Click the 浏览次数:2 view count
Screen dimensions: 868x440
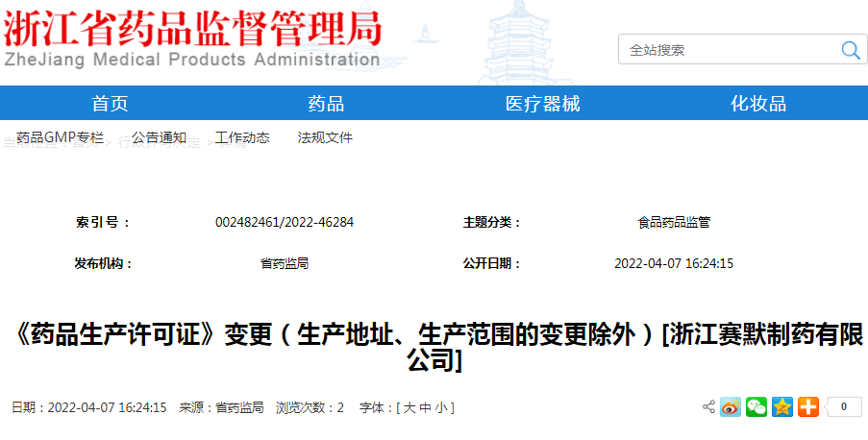pos(310,408)
